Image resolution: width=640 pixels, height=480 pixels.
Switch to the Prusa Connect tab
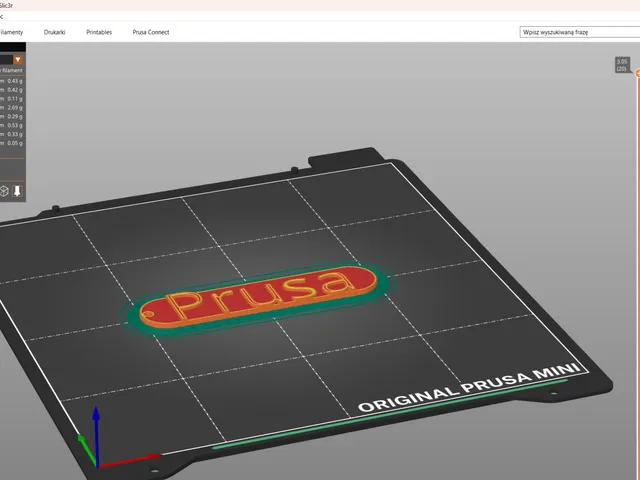151,32
